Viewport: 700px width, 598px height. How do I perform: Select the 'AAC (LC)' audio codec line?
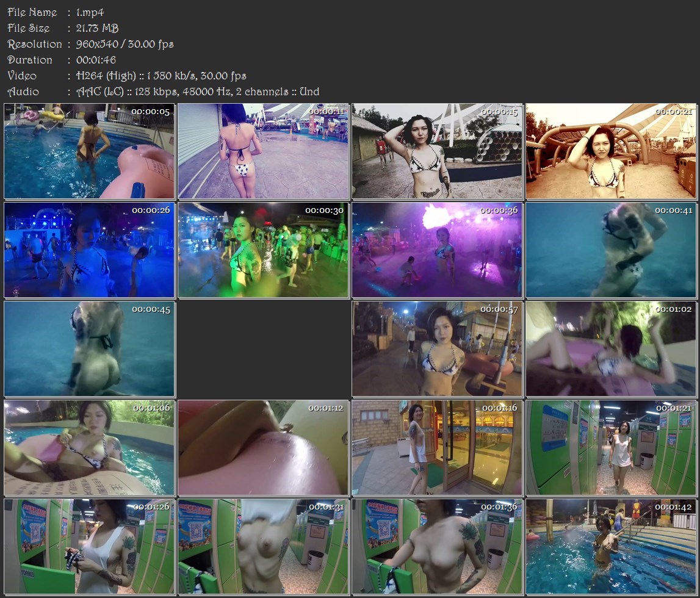[x=198, y=92]
